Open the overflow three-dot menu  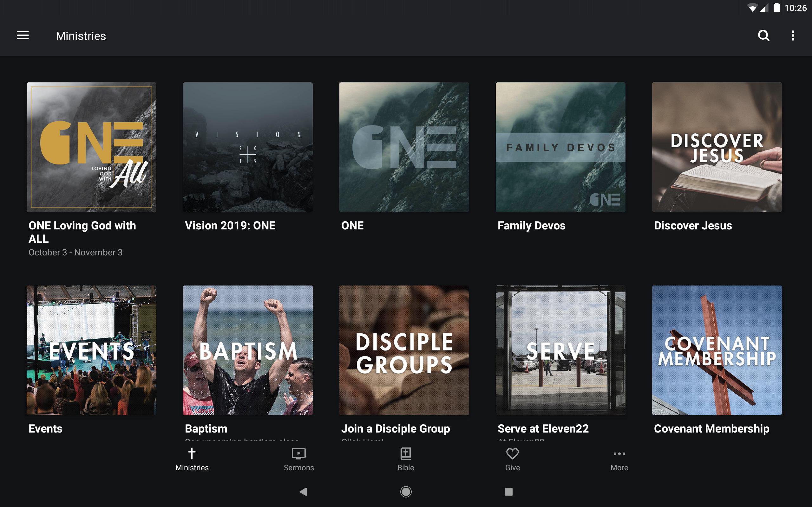(793, 35)
